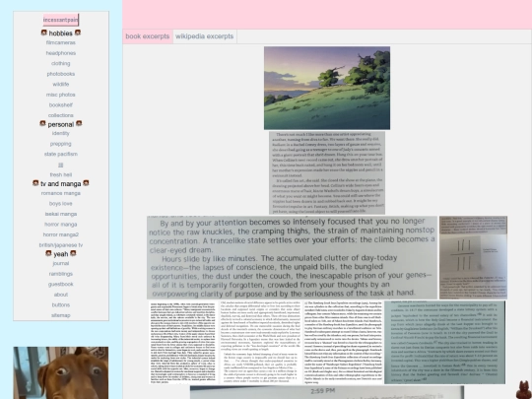Visit the photobooks page

[61, 74]
